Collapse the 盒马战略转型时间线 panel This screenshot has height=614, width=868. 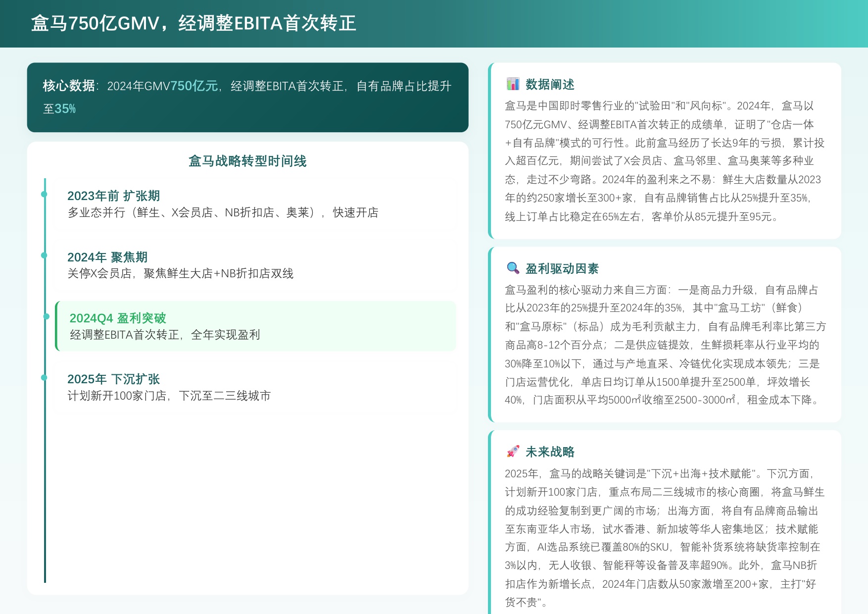[247, 161]
